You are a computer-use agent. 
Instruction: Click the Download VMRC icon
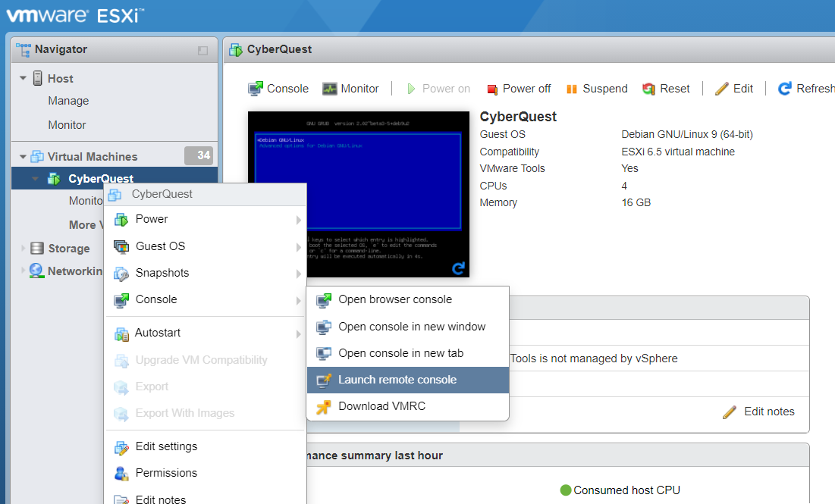pos(323,407)
